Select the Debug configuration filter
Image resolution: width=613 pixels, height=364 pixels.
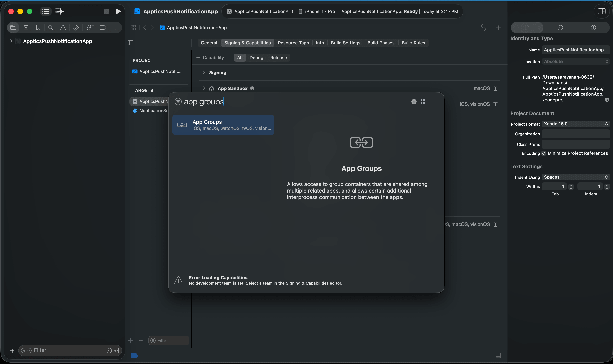pyautogui.click(x=256, y=58)
